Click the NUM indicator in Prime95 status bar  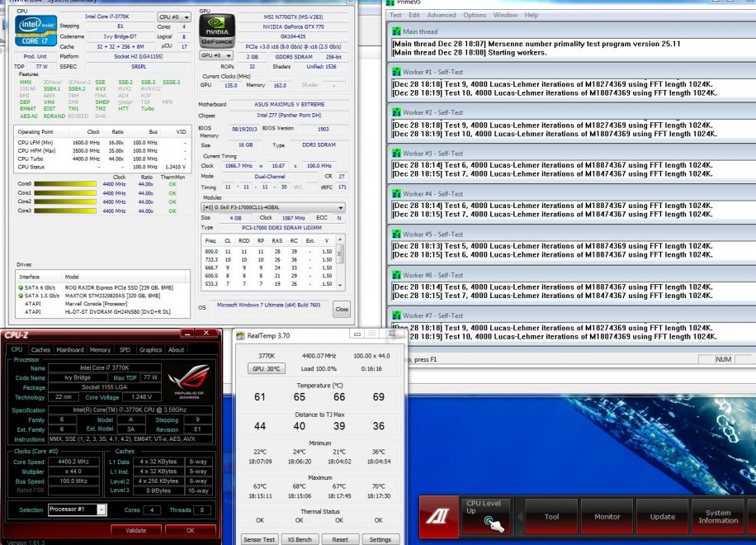click(x=723, y=359)
